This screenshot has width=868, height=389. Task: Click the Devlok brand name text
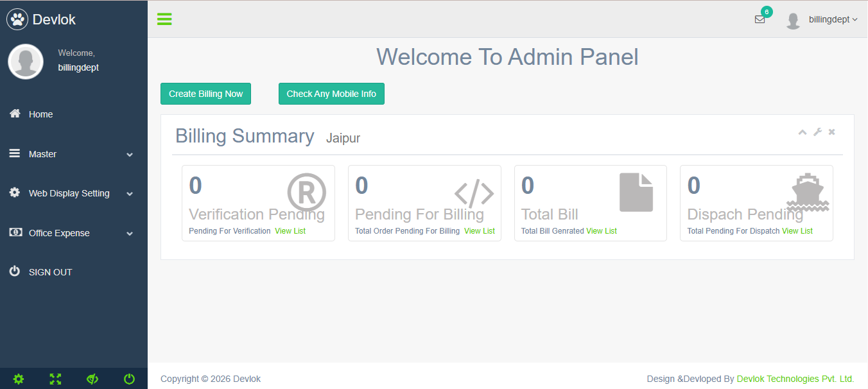[x=54, y=20]
